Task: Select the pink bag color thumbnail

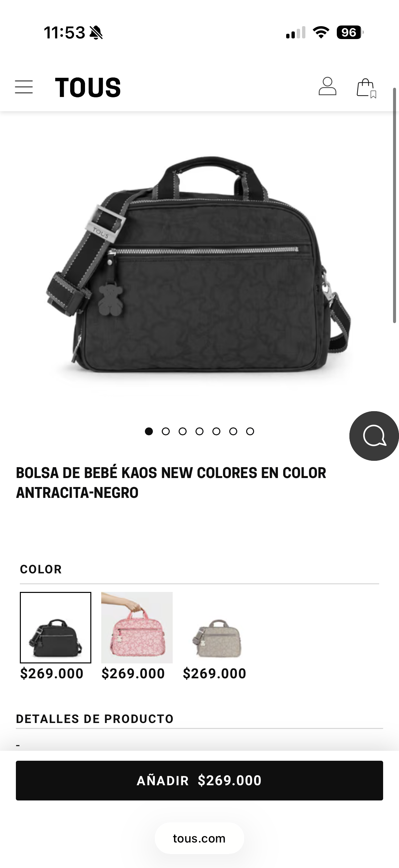Action: point(137,627)
